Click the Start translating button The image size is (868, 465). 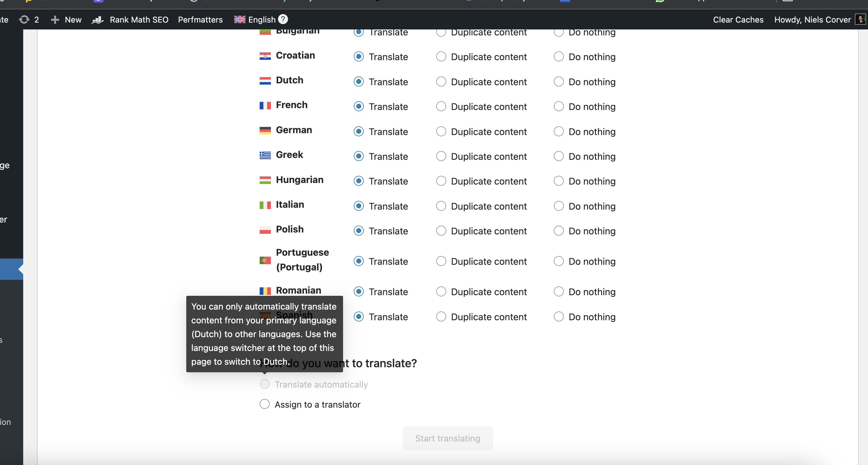[x=447, y=438]
